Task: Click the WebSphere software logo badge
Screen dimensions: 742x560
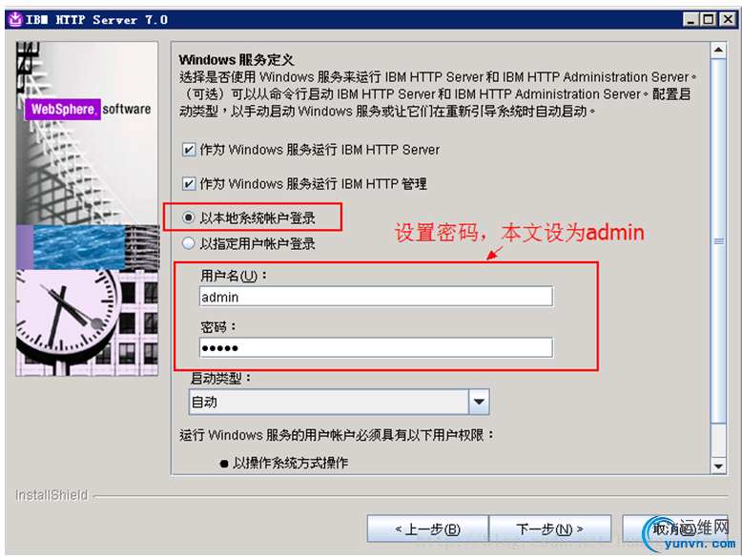Action: 88,110
